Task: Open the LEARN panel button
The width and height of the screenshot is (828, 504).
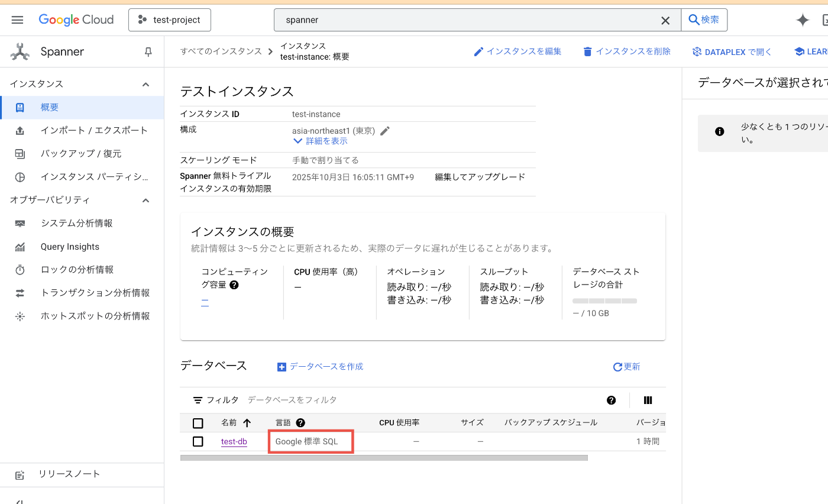Action: point(811,52)
